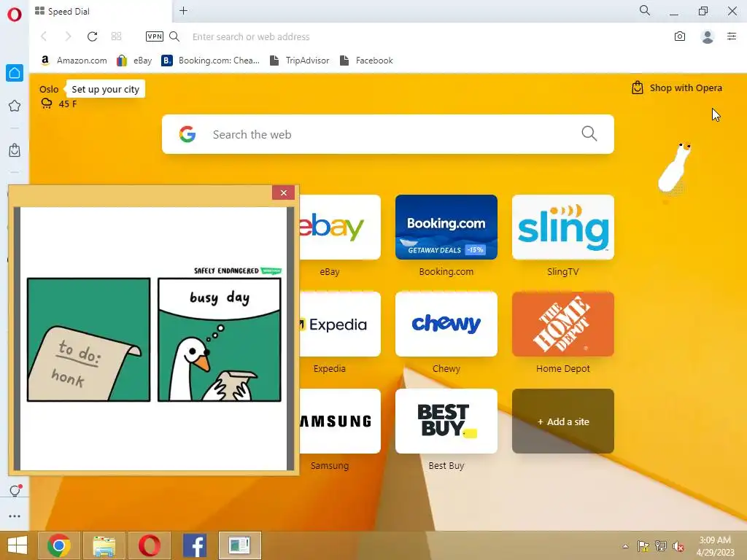Click the tab search magnifier icon
The height and width of the screenshot is (560, 747).
click(x=645, y=10)
